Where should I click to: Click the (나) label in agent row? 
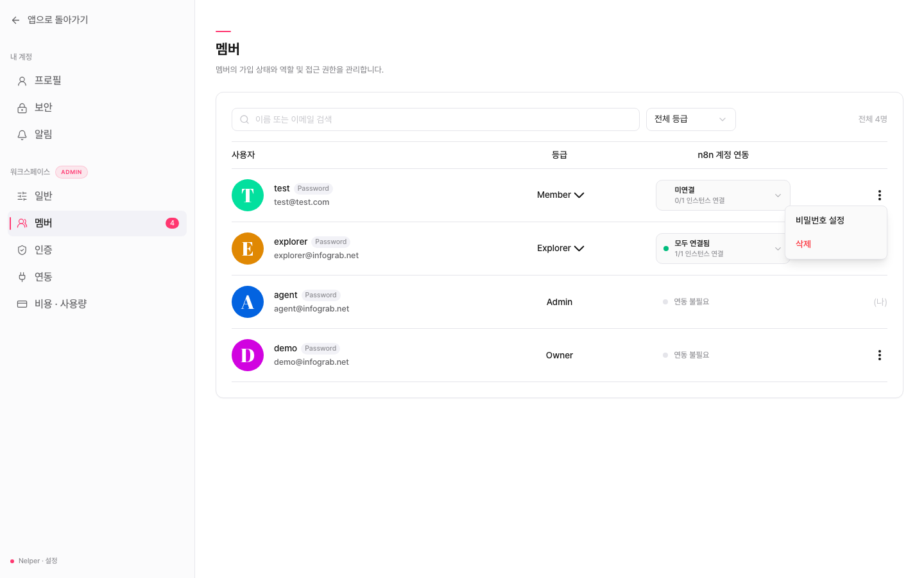(880, 302)
